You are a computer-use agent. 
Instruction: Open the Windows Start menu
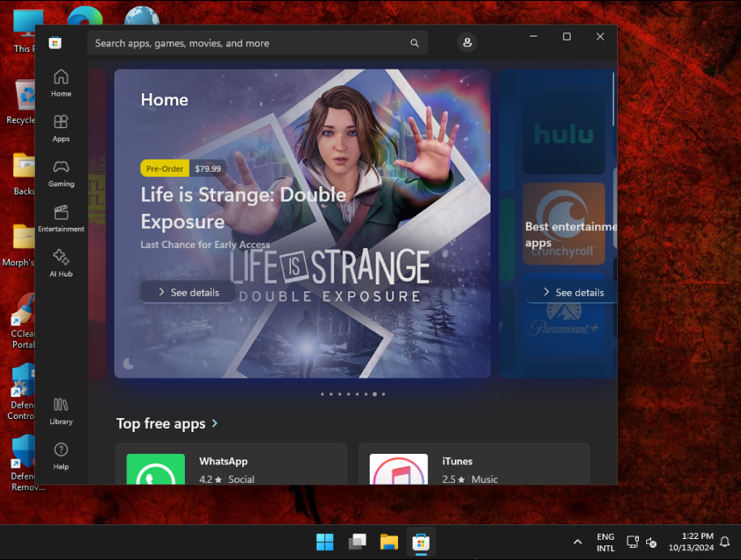[325, 542]
